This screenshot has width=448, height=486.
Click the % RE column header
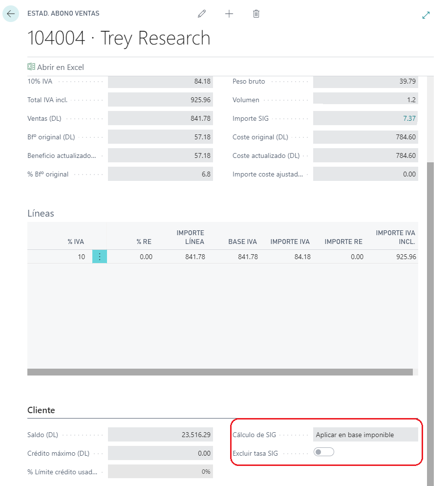tap(144, 242)
